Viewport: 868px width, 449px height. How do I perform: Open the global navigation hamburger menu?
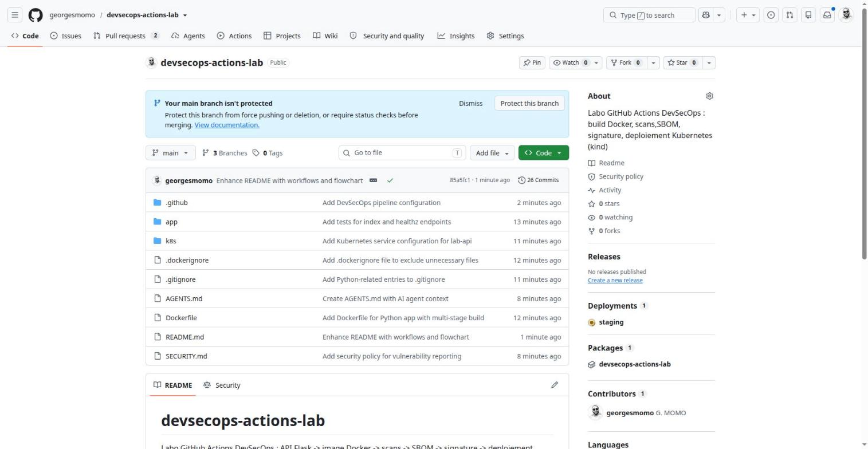tap(15, 15)
